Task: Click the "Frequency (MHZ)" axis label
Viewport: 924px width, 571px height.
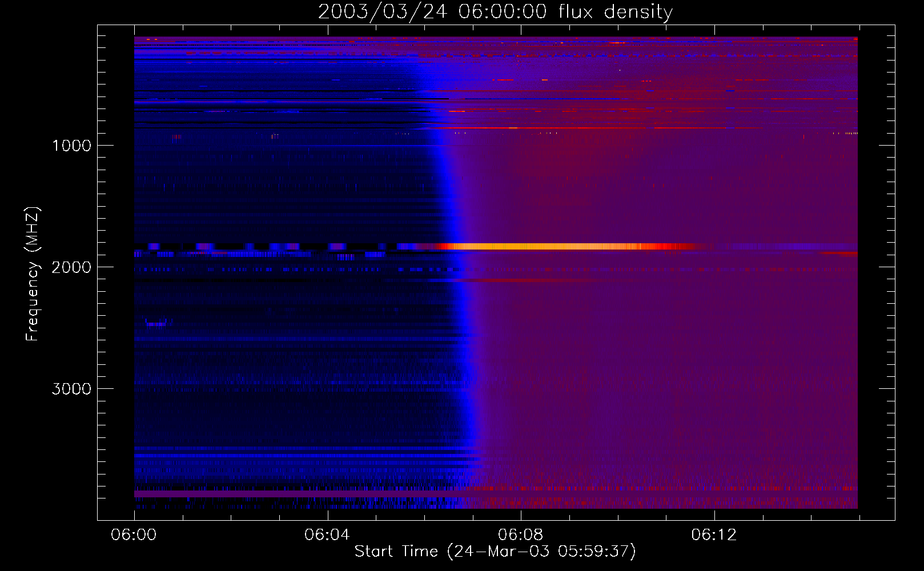Action: [x=33, y=274]
